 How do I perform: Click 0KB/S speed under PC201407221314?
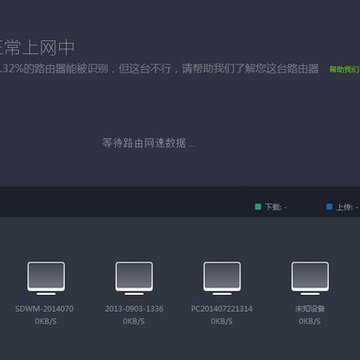pos(222,321)
